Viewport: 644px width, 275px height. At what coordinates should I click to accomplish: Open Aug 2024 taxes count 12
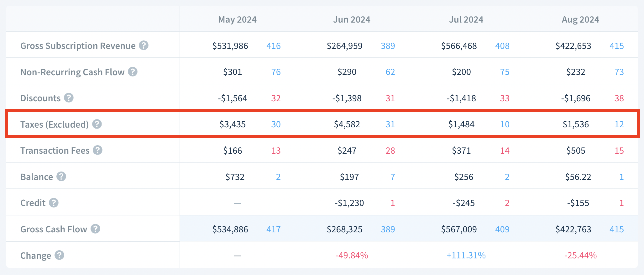click(x=619, y=124)
